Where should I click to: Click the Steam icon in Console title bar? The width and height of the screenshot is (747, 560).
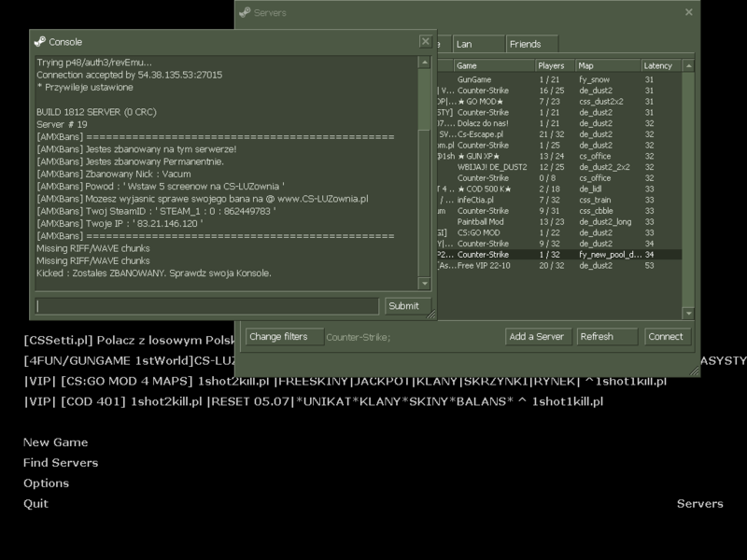click(40, 42)
